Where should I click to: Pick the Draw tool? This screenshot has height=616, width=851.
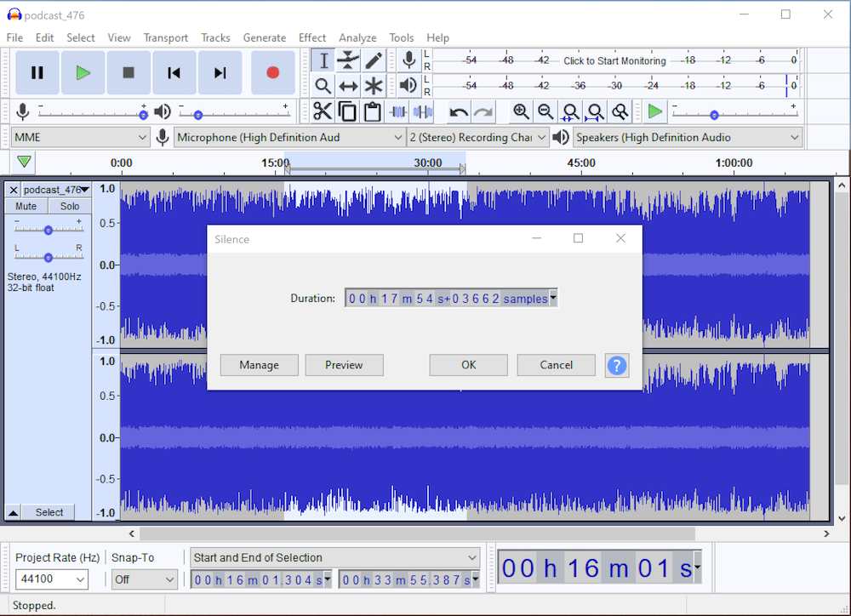[x=372, y=60]
